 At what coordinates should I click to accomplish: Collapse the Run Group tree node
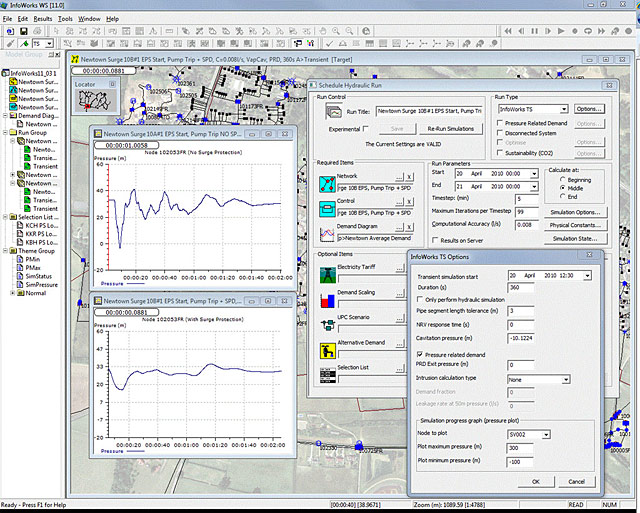[5, 133]
